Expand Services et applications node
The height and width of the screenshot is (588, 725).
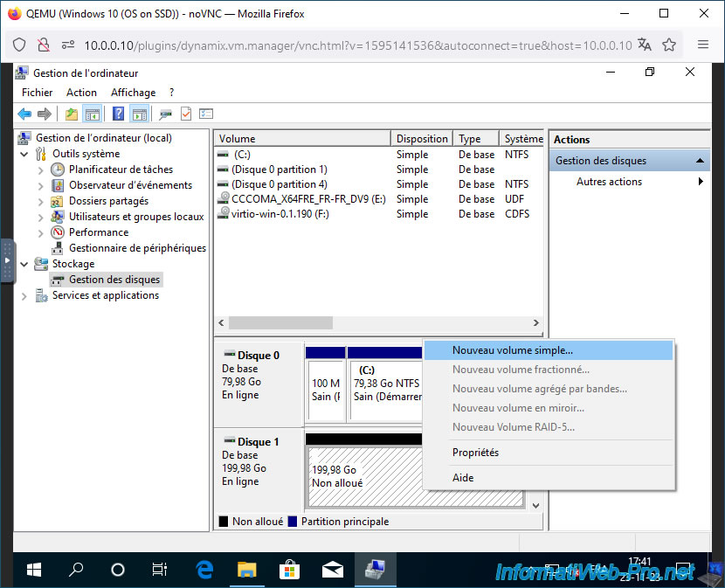click(x=24, y=296)
